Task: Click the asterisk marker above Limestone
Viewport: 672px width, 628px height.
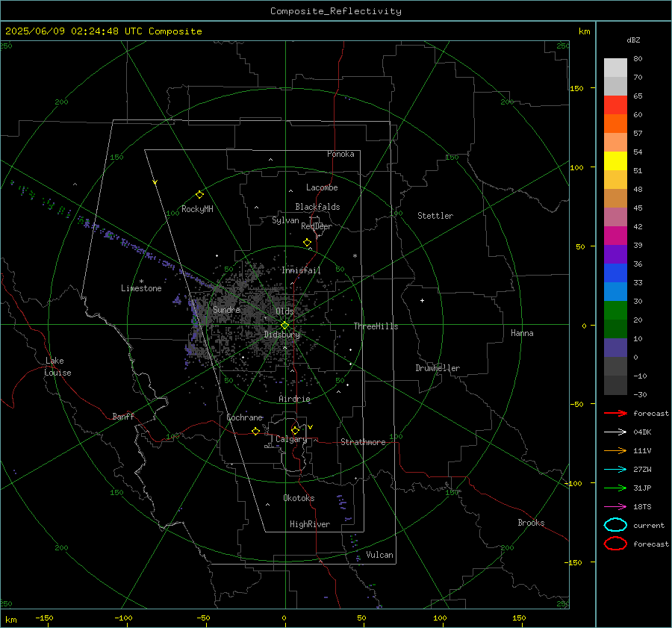Action: coord(141,282)
